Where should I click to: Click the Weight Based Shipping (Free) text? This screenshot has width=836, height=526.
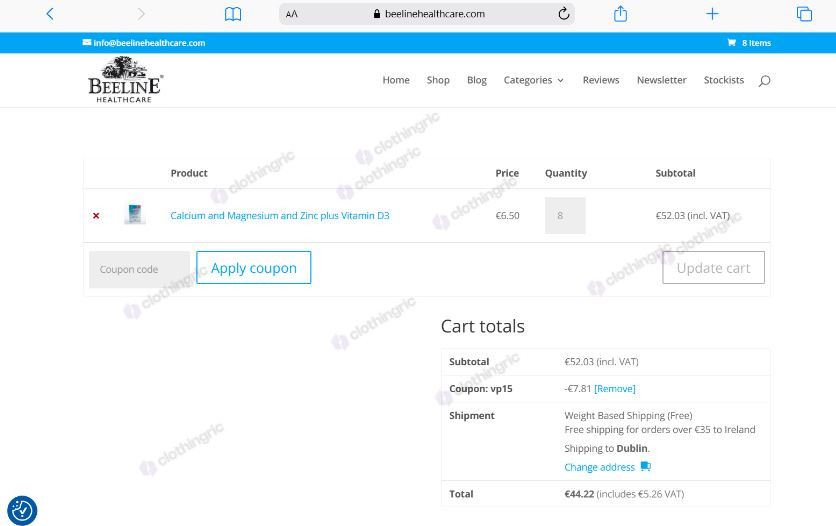click(628, 415)
